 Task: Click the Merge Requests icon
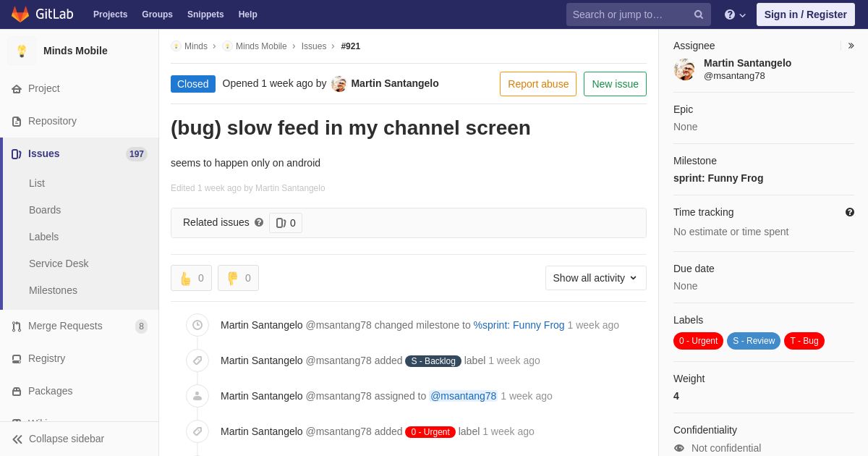click(x=17, y=326)
